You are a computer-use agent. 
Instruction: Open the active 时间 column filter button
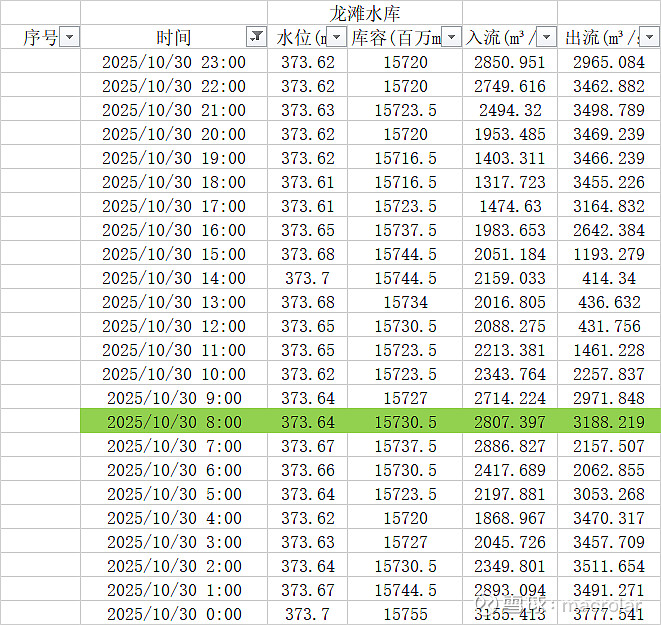pyautogui.click(x=256, y=37)
